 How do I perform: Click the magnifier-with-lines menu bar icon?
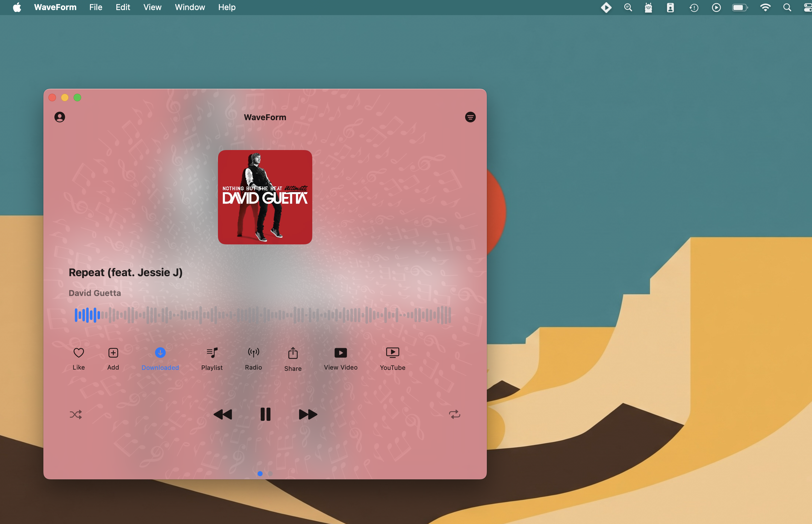[x=628, y=7]
